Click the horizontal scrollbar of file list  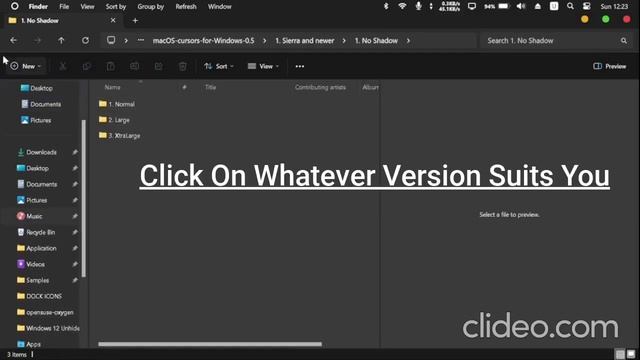[210, 344]
